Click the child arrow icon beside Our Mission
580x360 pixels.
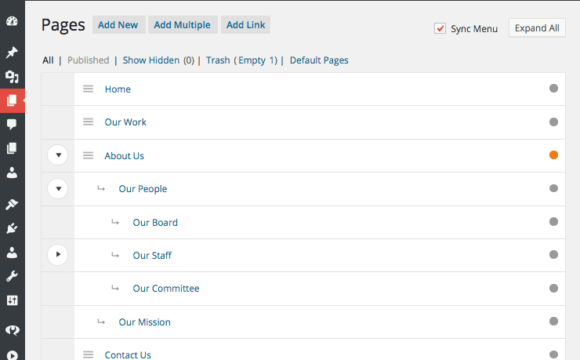click(101, 322)
